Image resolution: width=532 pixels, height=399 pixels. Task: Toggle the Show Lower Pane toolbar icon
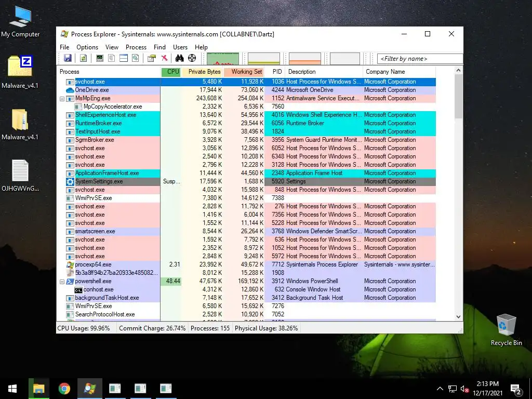[124, 58]
